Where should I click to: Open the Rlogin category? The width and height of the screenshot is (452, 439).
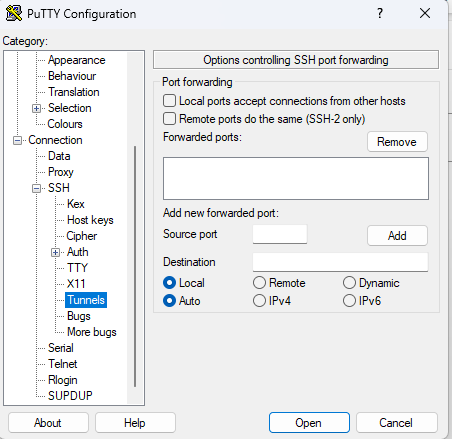[63, 380]
